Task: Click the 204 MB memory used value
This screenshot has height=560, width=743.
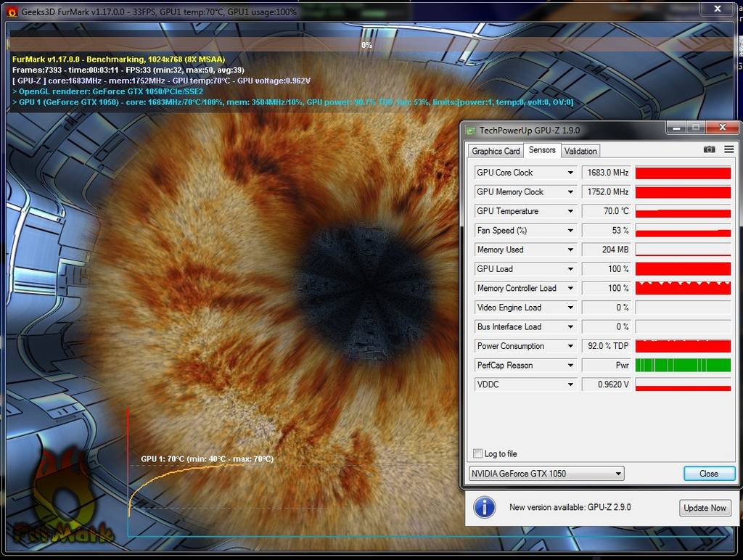Action: pyautogui.click(x=607, y=250)
